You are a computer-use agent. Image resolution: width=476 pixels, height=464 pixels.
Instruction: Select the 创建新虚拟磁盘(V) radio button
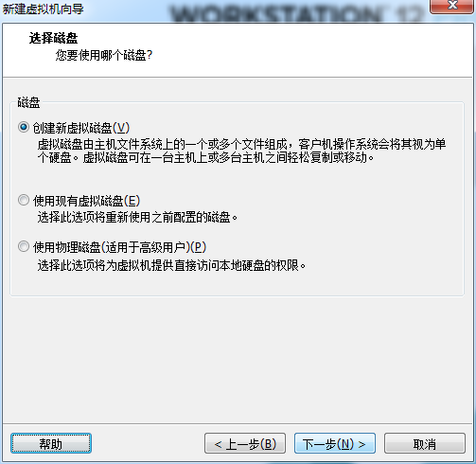click(24, 127)
